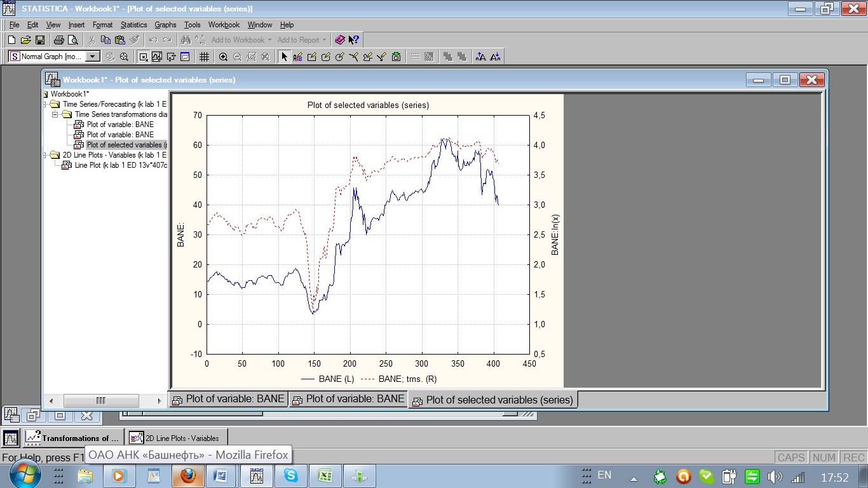
Task: Collapse the Time Series transformations folder
Action: [x=55, y=114]
